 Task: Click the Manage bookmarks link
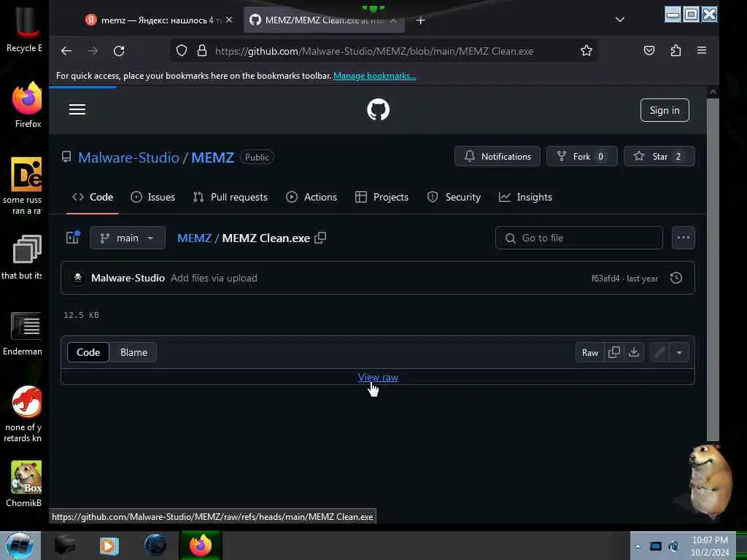click(374, 76)
